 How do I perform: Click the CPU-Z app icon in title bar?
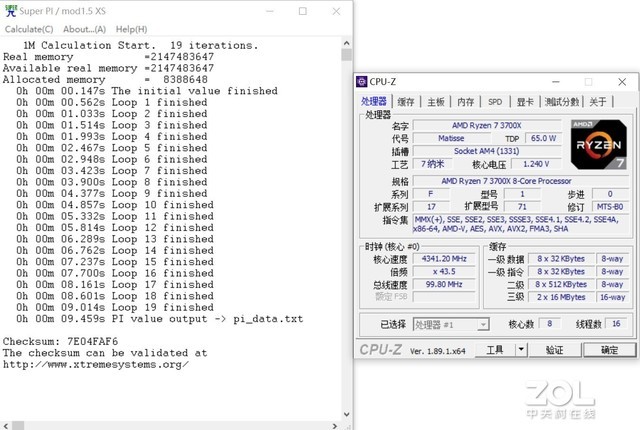(x=362, y=82)
